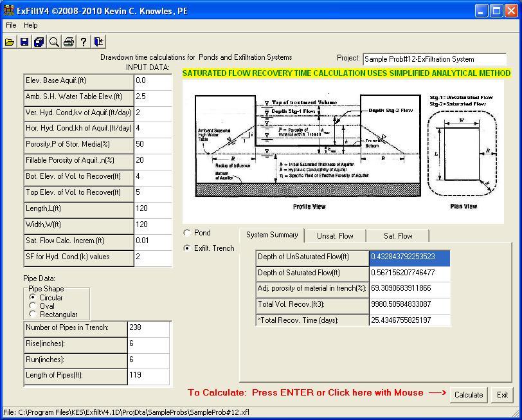
Task: Switch to the Sat. Flow tab
Action: [x=398, y=235]
